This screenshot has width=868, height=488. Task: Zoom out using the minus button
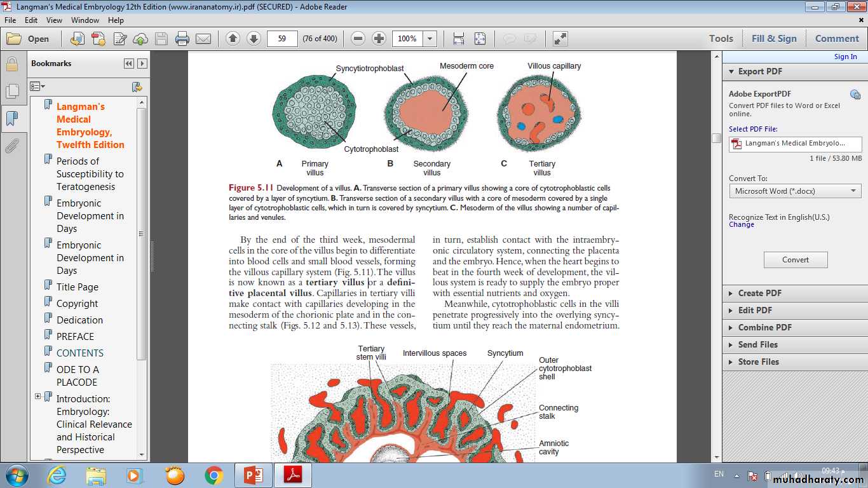point(358,39)
